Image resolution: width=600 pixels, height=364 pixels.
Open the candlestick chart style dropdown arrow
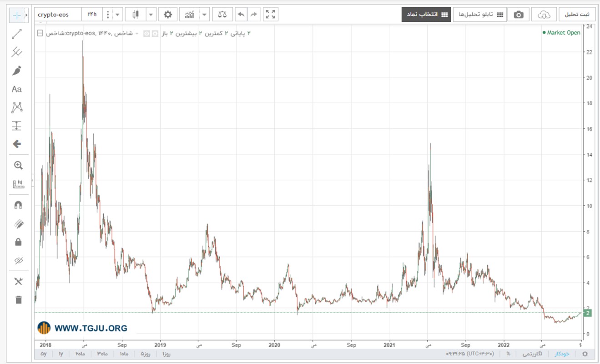pos(151,15)
